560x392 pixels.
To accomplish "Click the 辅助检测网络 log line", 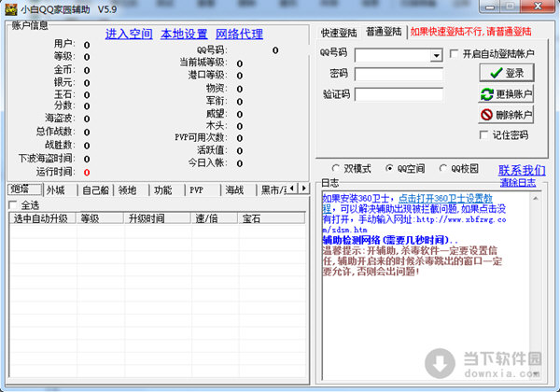I will pos(389,240).
